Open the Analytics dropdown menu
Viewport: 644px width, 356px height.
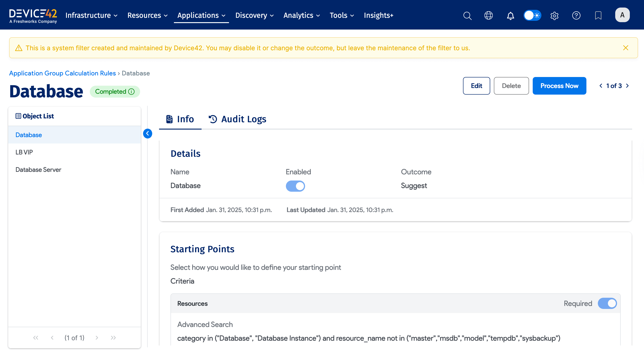tap(301, 16)
